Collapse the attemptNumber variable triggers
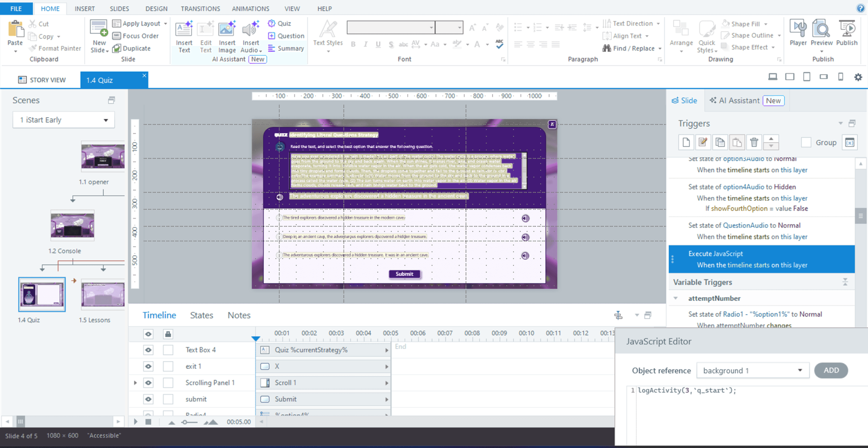 tap(675, 298)
